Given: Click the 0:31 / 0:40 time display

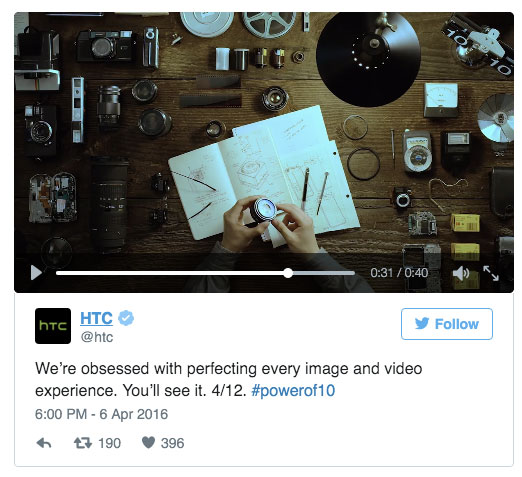Looking at the screenshot, I should (399, 273).
